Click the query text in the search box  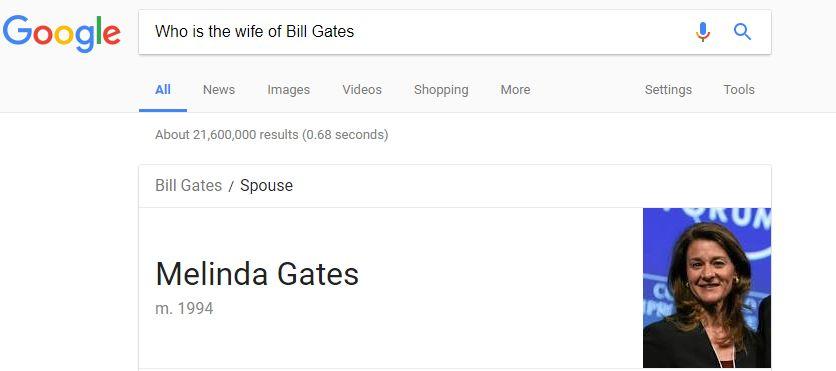click(x=254, y=31)
